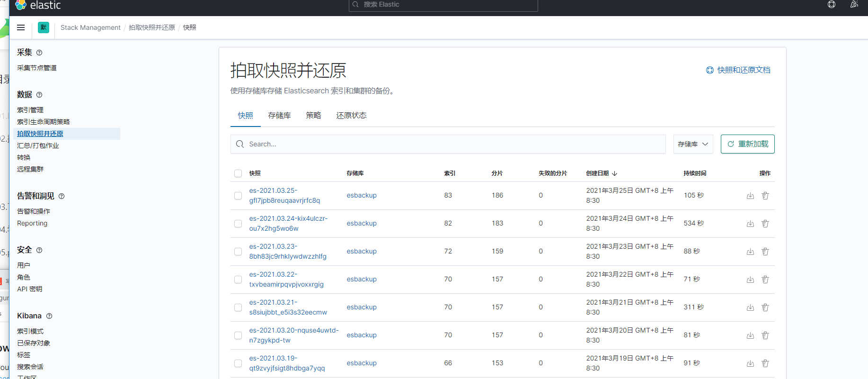Open the green space avatar
The width and height of the screenshot is (868, 379).
pyautogui.click(x=44, y=27)
